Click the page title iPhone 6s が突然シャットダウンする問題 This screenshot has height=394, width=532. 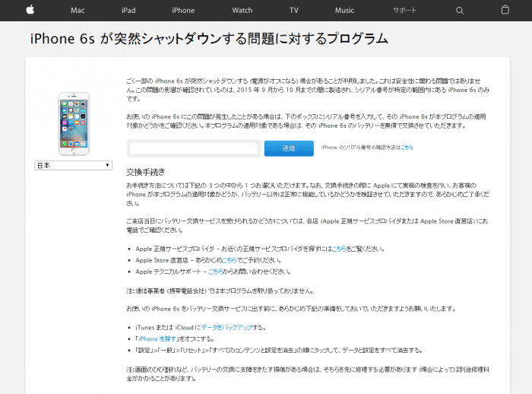click(209, 39)
